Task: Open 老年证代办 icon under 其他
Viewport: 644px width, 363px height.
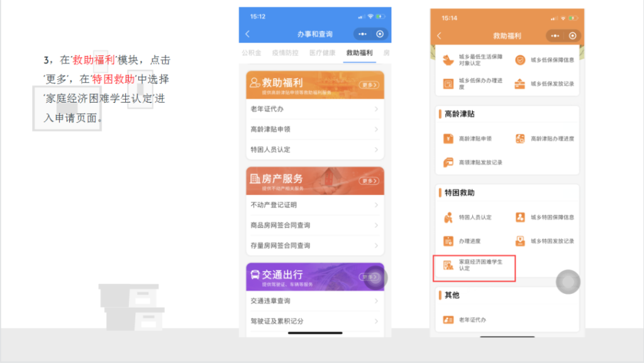Action: click(x=448, y=320)
